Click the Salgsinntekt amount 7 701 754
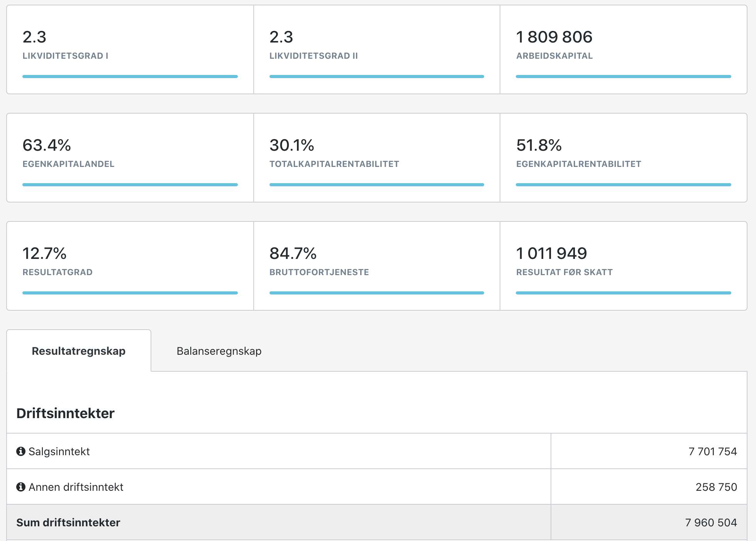Image resolution: width=756 pixels, height=541 pixels. click(x=712, y=451)
